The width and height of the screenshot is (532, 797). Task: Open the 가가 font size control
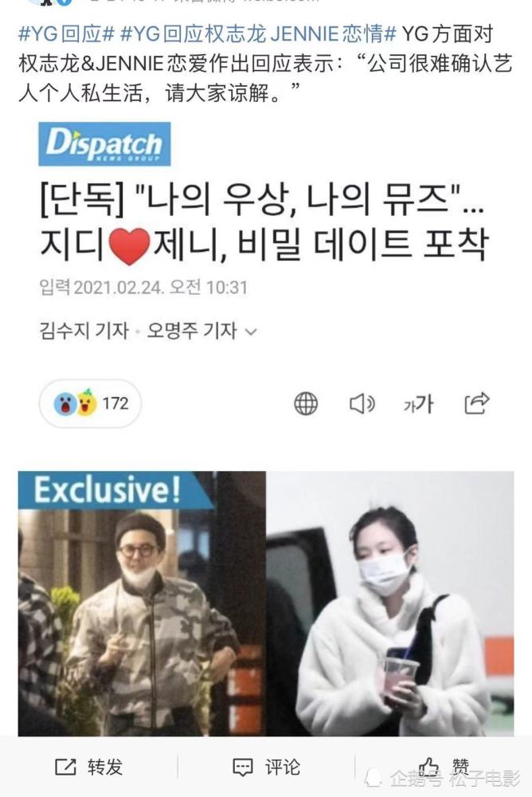click(x=418, y=405)
